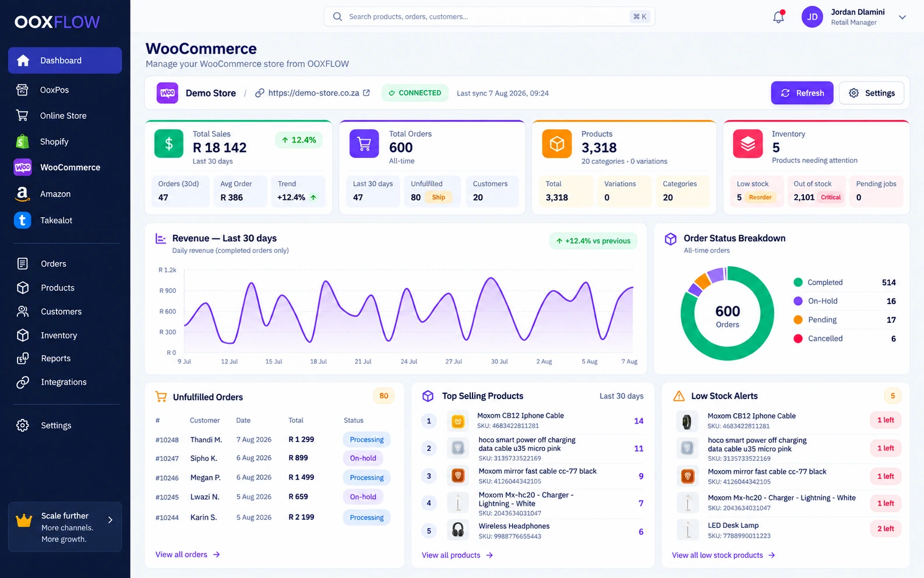Click the WooCommerce sidebar icon

(x=23, y=167)
